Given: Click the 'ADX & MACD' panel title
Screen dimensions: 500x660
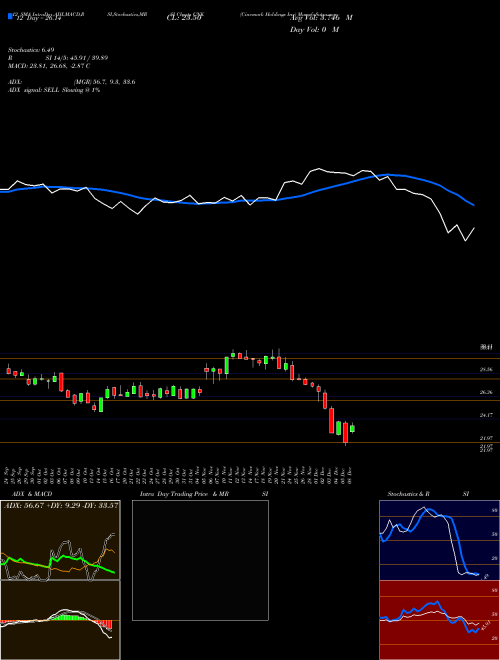Looking at the screenshot, I should tap(32, 494).
